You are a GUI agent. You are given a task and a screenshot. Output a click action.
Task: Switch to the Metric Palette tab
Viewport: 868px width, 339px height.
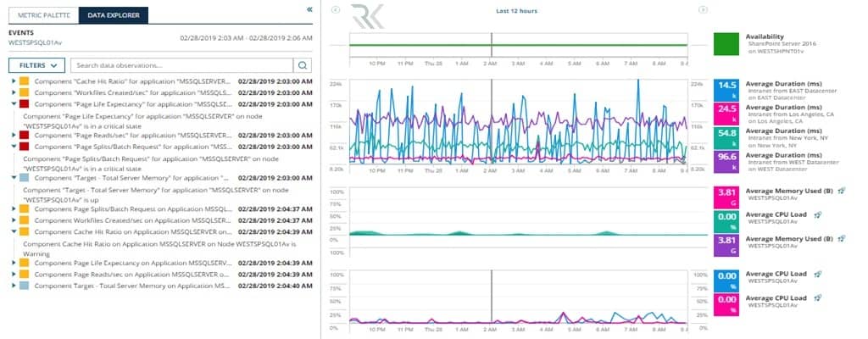point(41,15)
